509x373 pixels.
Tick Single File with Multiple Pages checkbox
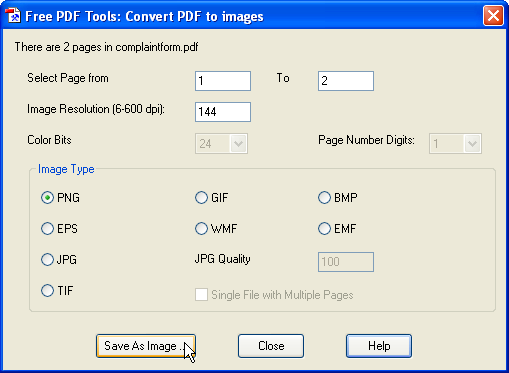201,295
